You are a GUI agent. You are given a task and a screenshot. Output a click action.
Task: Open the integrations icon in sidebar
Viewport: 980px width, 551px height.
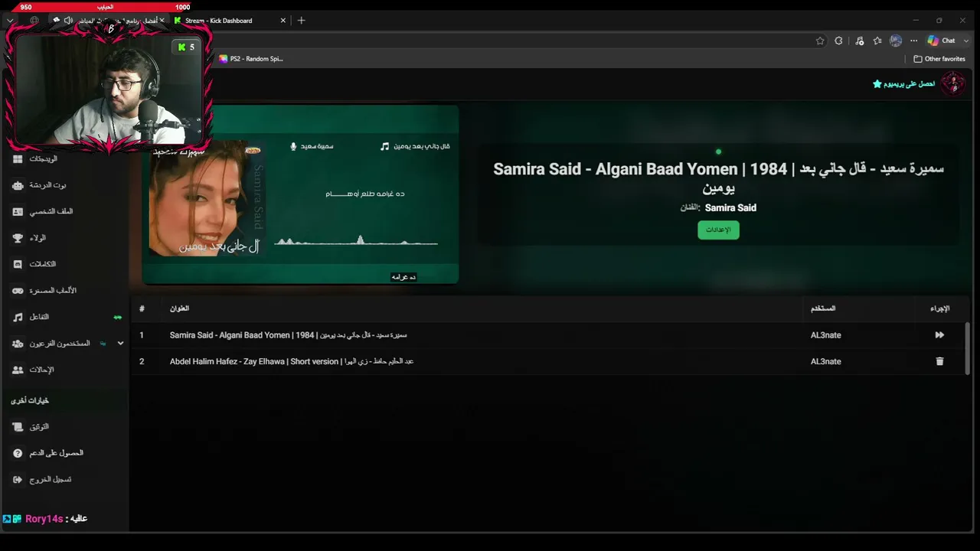[18, 264]
